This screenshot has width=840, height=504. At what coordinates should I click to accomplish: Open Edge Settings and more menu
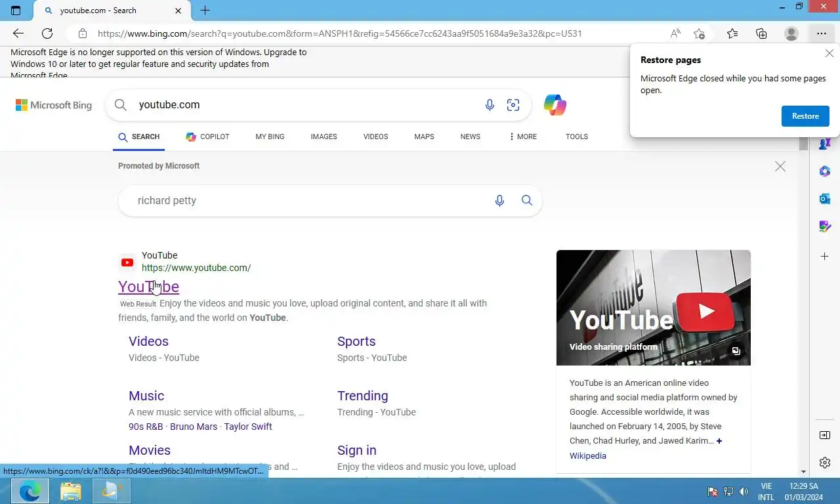pos(822,33)
